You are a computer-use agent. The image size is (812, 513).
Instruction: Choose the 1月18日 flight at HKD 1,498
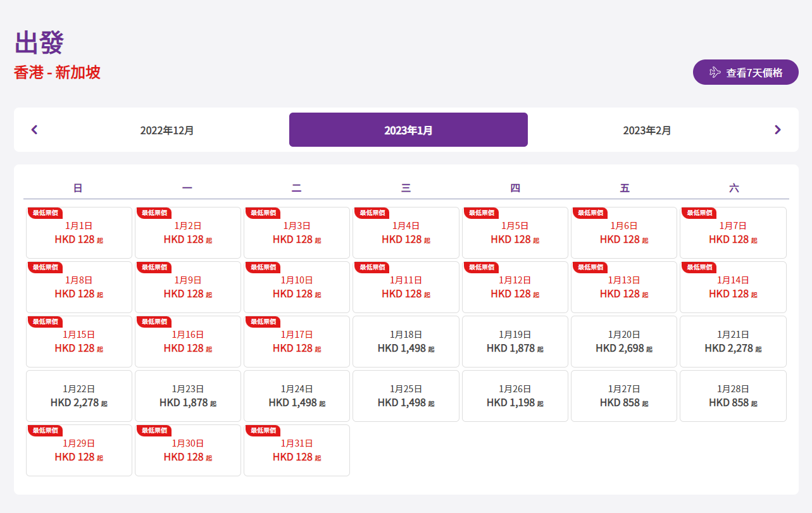click(x=406, y=342)
